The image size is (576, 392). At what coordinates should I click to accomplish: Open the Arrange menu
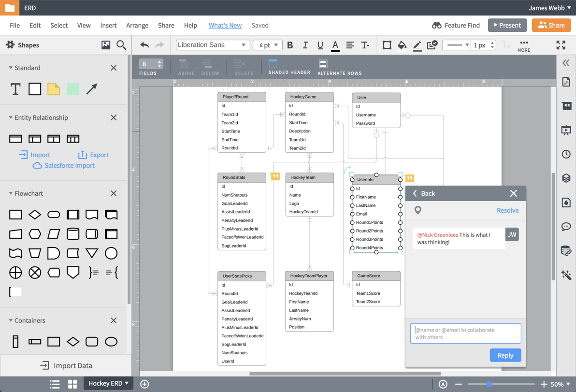coord(137,25)
